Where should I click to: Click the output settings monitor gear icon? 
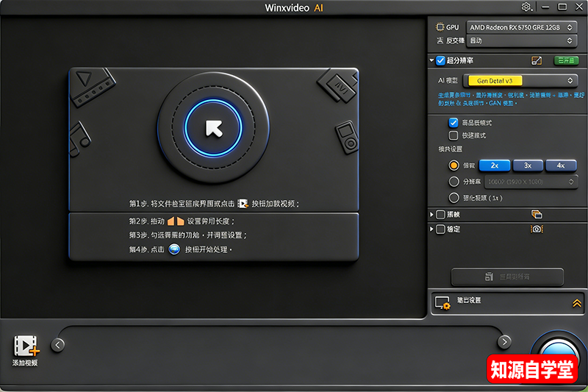point(442,302)
